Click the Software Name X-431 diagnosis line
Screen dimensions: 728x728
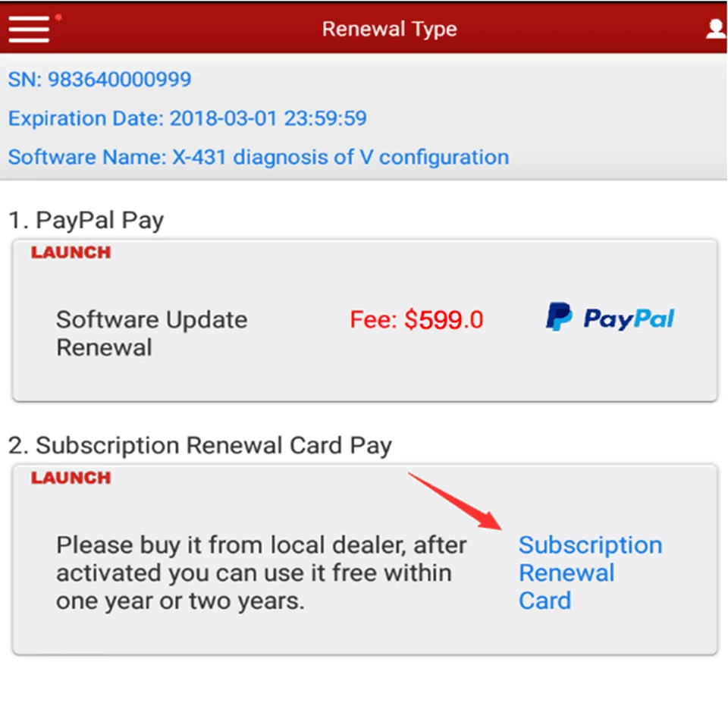[259, 158]
